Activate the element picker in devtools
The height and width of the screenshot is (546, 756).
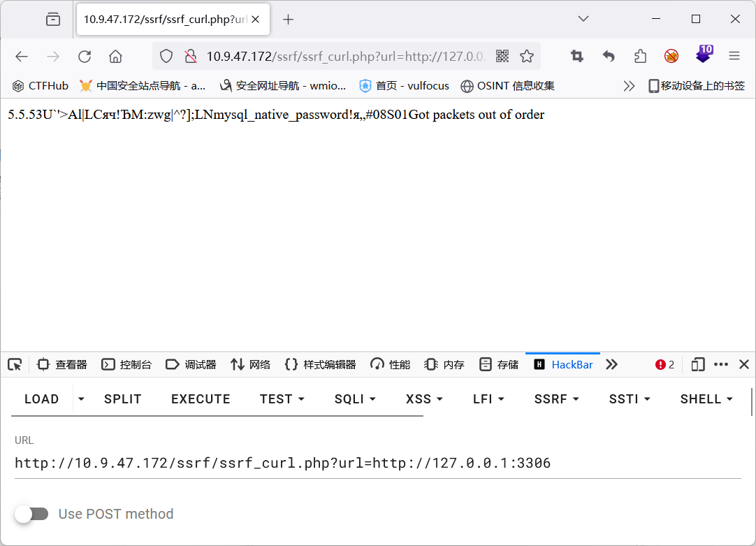[x=15, y=365]
